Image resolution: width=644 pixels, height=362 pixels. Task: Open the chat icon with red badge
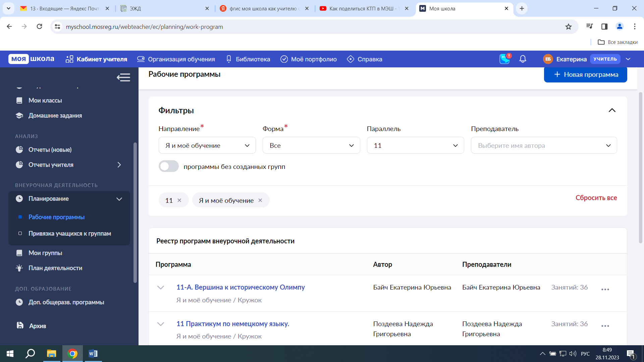point(504,59)
